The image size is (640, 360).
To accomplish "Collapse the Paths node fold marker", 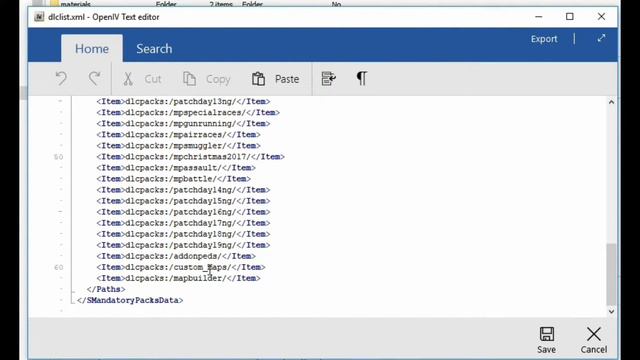I will 73,292.
